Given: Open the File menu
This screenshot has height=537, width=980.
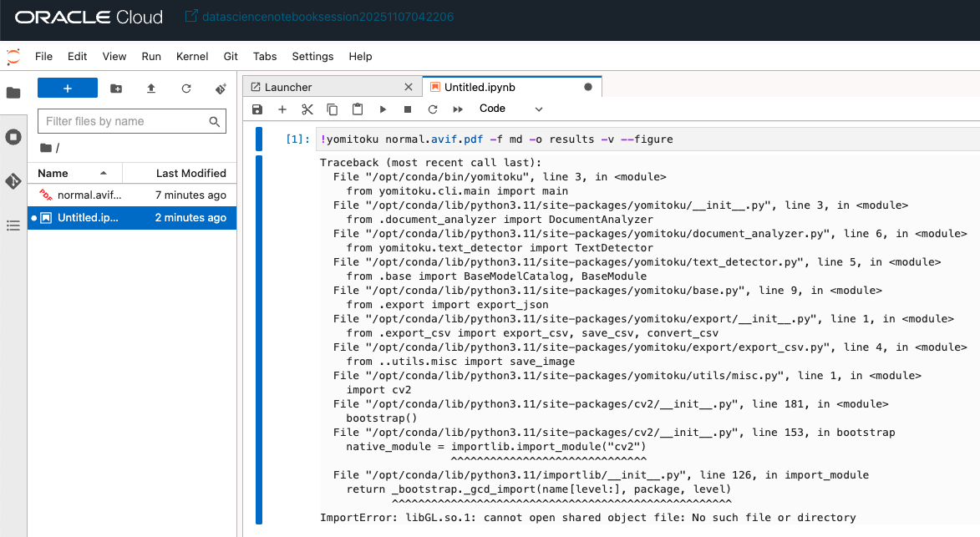Looking at the screenshot, I should coord(43,56).
